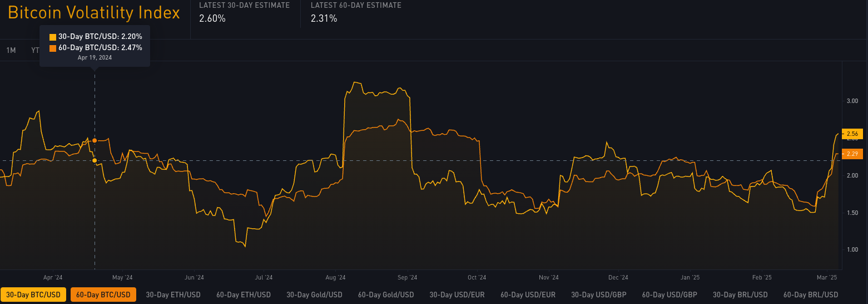
Task: Click the Bitcoin Volatility Index title
Action: [94, 13]
